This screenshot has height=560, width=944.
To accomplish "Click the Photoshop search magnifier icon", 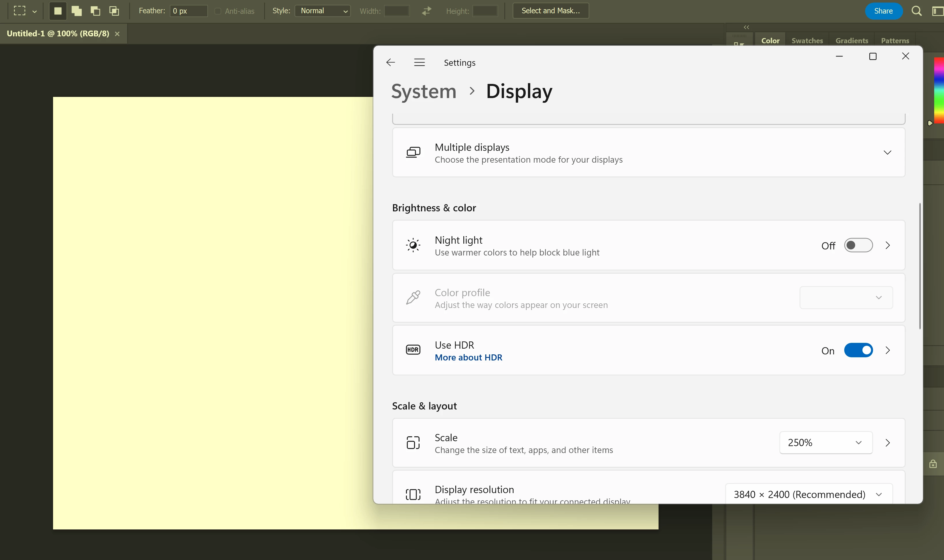I will 916,11.
